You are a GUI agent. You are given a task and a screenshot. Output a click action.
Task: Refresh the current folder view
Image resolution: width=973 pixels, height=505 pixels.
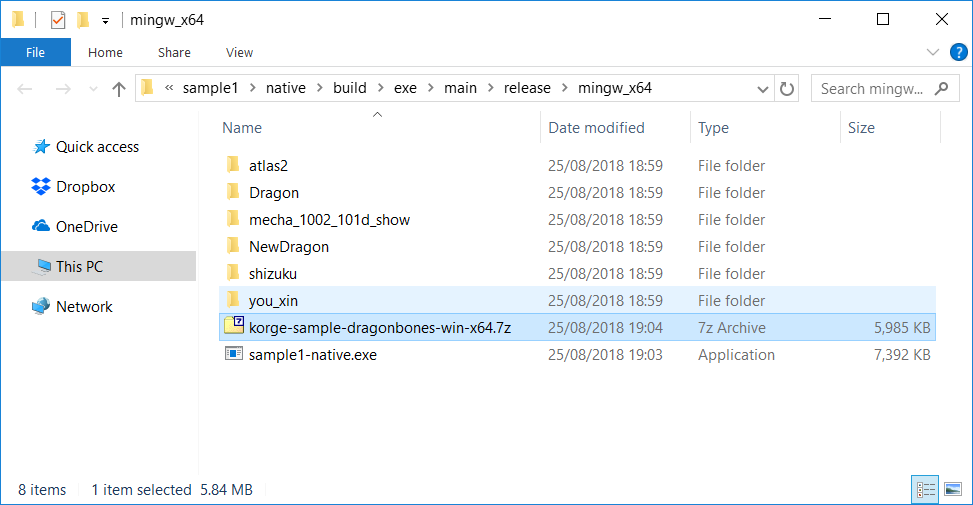(x=787, y=89)
